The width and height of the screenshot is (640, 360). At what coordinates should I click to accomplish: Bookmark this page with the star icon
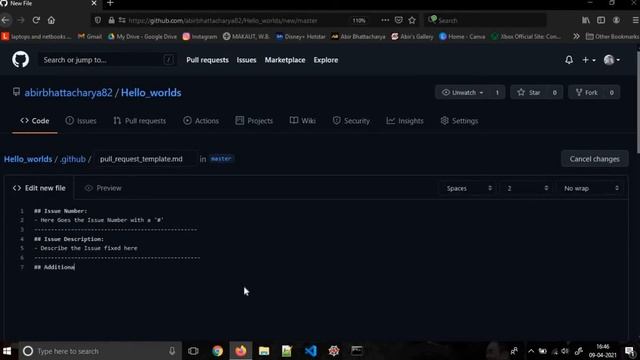(x=412, y=20)
